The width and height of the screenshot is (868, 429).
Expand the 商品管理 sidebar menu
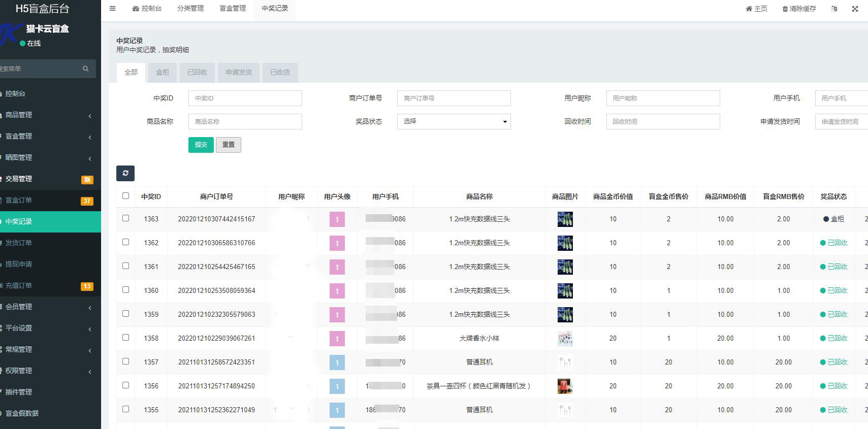50,115
